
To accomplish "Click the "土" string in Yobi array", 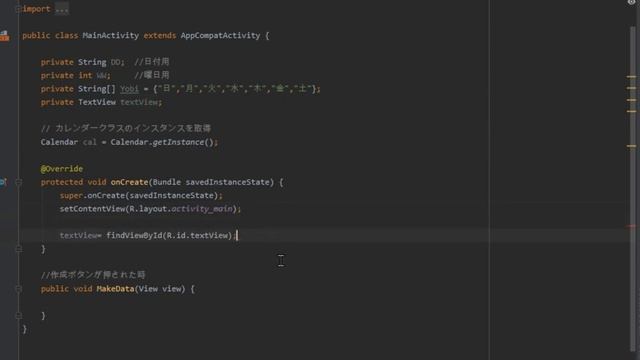I will pyautogui.click(x=302, y=89).
